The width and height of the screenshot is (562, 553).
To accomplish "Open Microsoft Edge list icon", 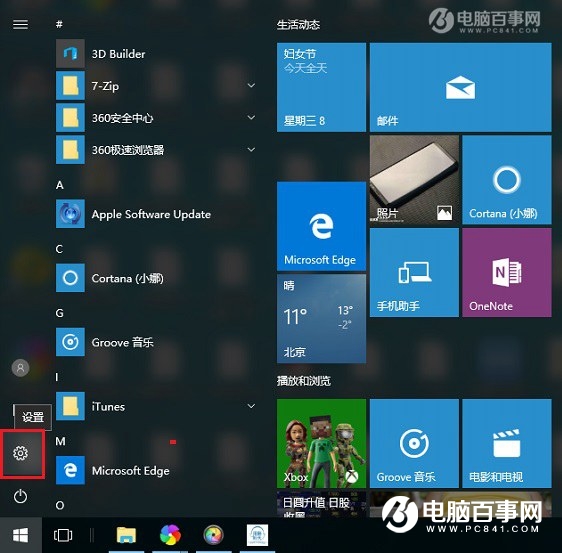I will point(70,470).
